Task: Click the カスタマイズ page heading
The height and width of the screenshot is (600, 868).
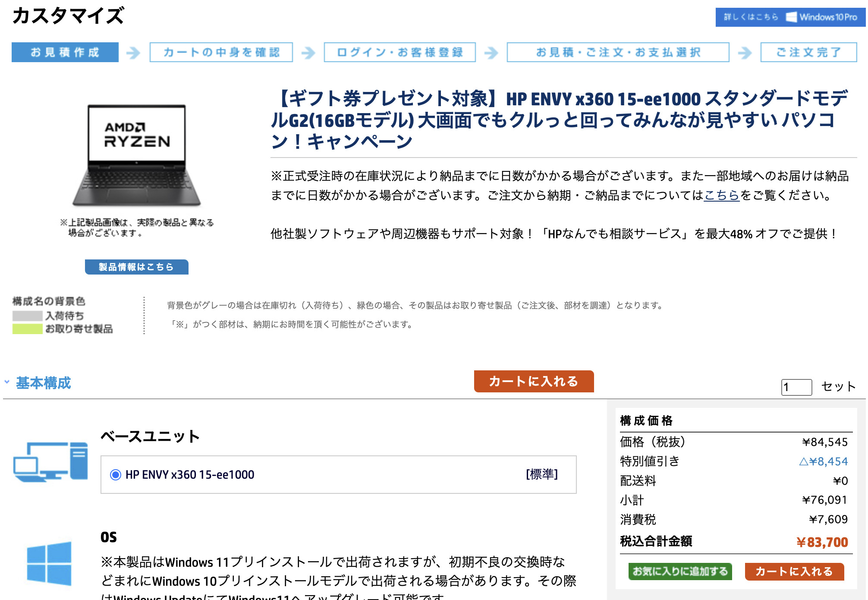Action: tap(68, 16)
